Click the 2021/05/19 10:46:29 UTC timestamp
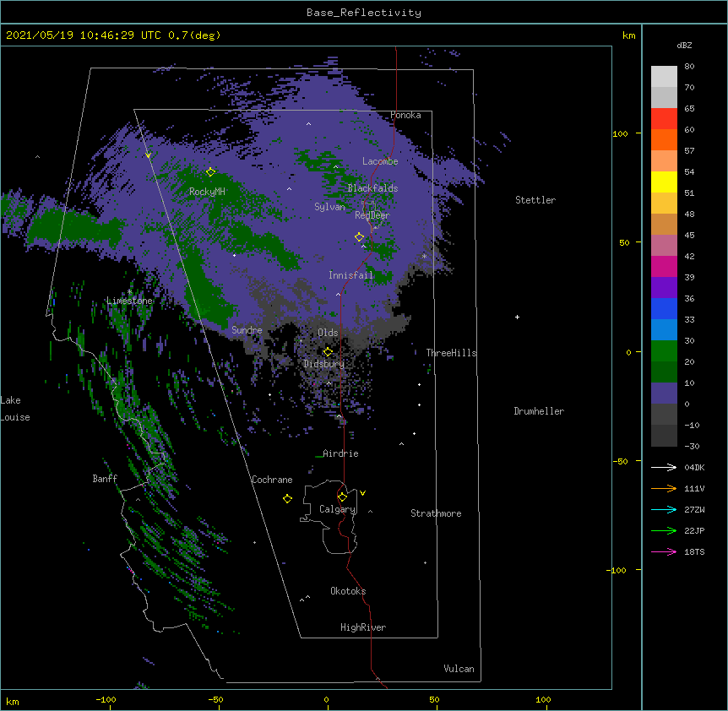 coord(84,35)
